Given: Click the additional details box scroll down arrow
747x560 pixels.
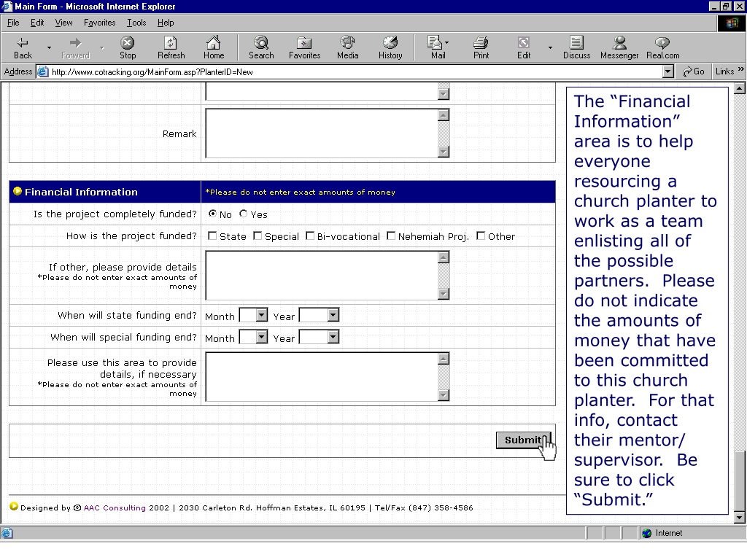Looking at the screenshot, I should coord(444,395).
